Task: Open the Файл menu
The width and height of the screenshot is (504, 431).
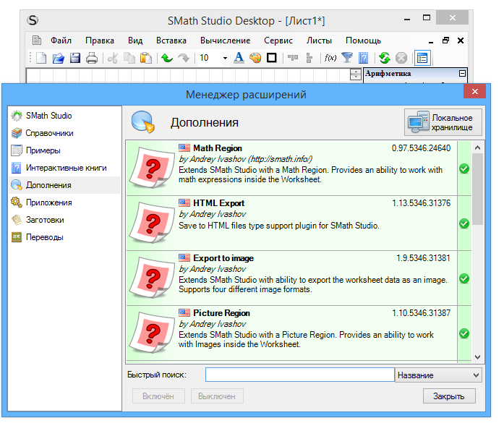Action: (61, 40)
